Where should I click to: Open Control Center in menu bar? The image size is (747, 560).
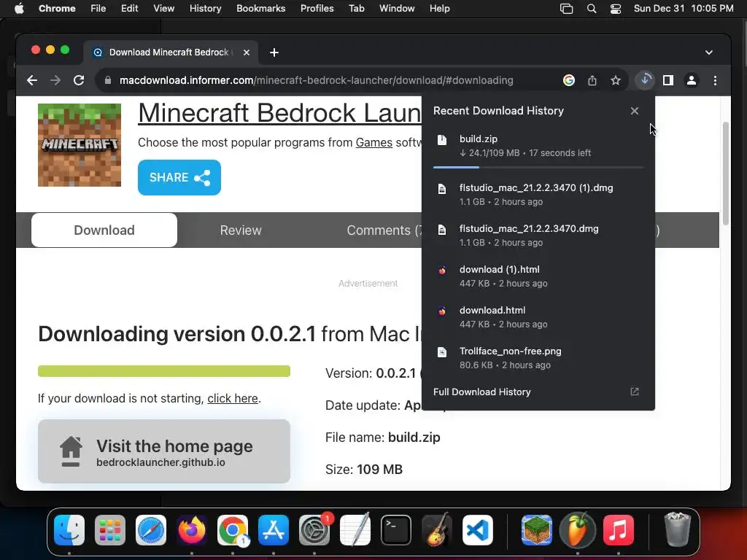tap(616, 9)
